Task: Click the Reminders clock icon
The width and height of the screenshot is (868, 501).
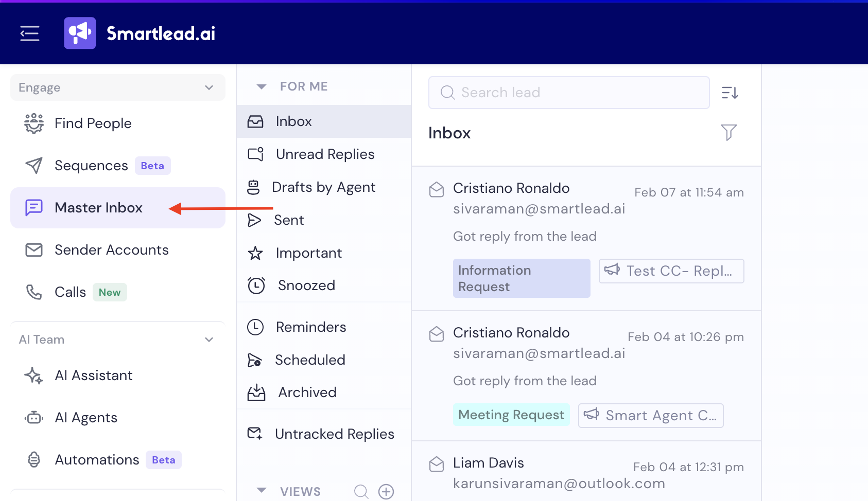Action: [x=255, y=327]
